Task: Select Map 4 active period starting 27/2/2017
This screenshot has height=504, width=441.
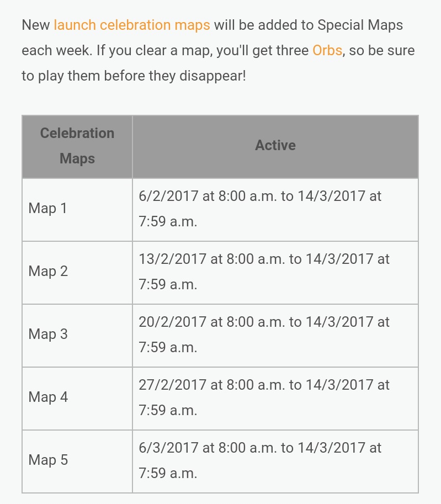Action: [275, 398]
